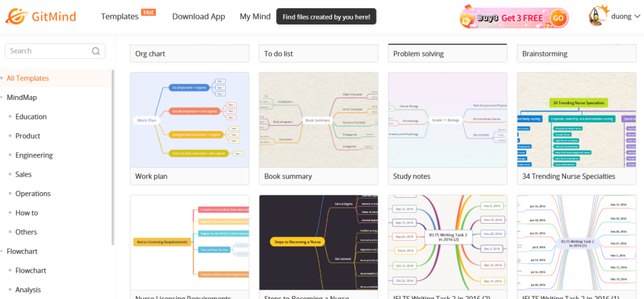The image size is (644, 299).
Task: Click the Find files created by you tooltip
Action: pos(326,17)
